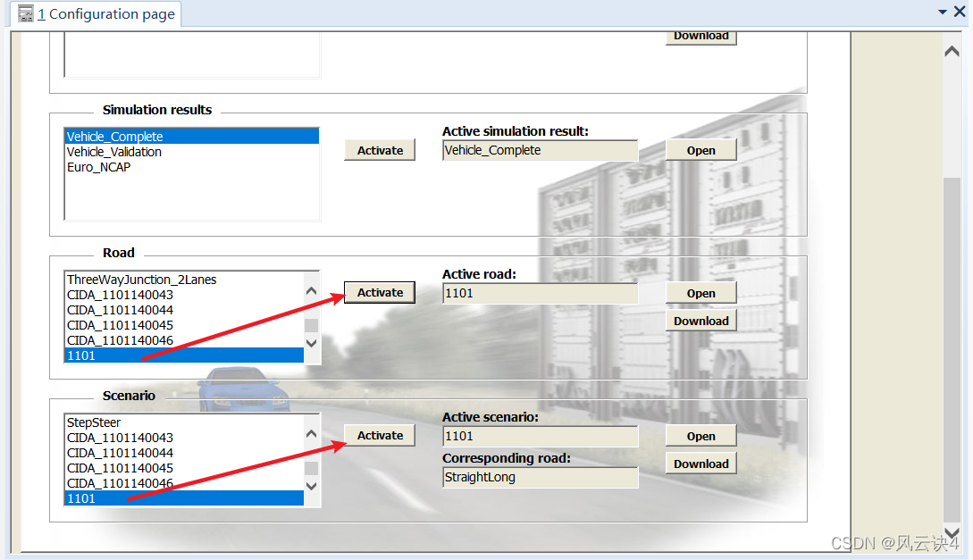Download the scenario file

(x=700, y=464)
